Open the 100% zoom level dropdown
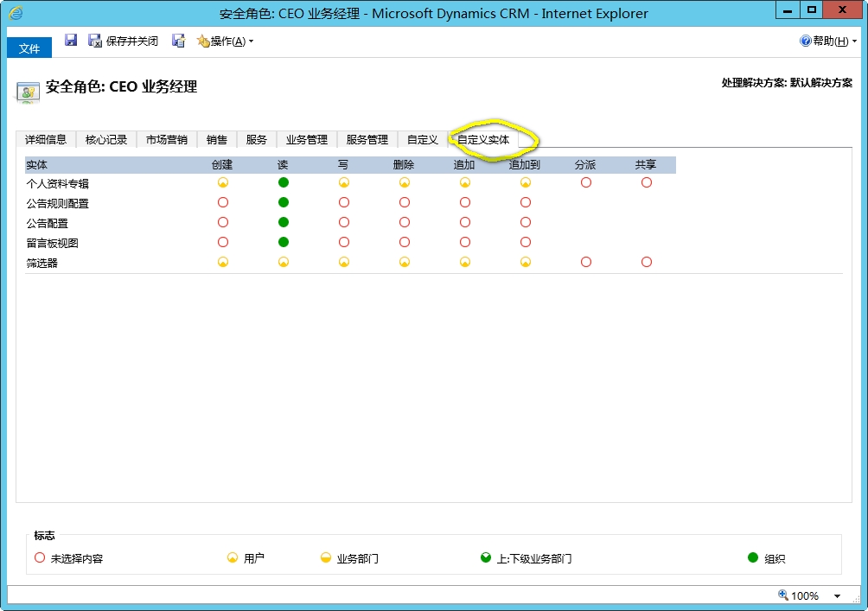Screen dimensions: 868x611 [x=838, y=596]
